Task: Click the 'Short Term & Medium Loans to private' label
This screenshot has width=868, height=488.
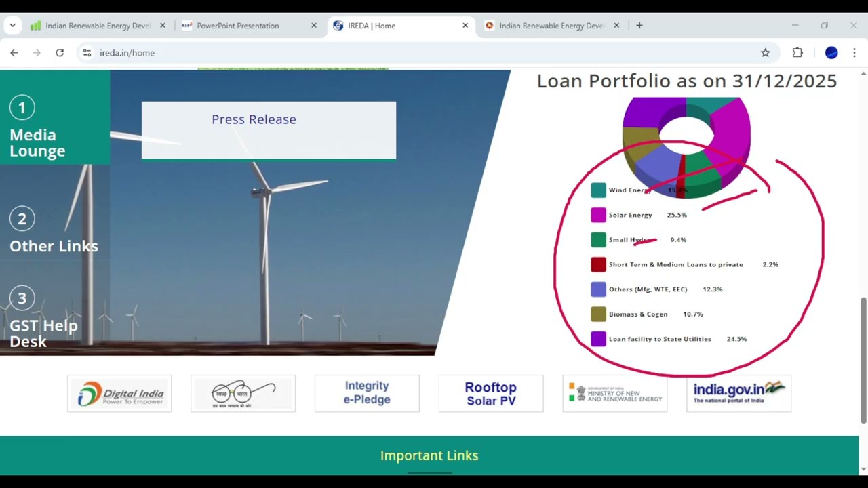Action: [676, 264]
